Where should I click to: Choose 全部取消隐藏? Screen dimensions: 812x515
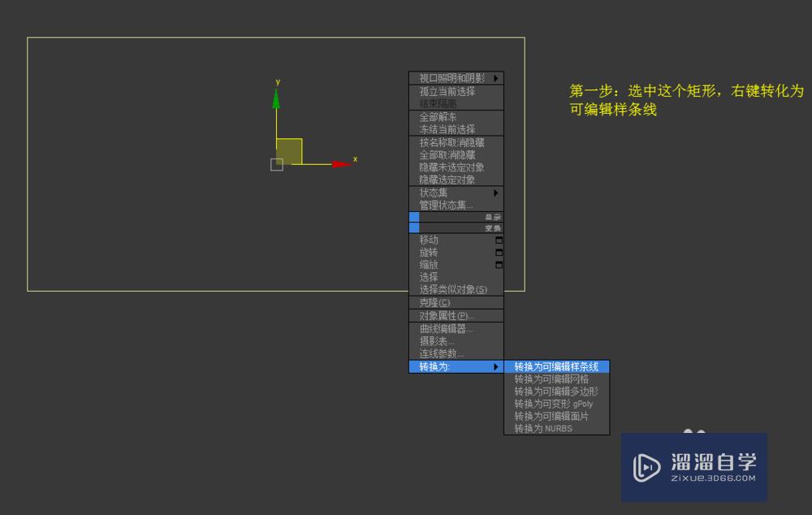pyautogui.click(x=456, y=154)
